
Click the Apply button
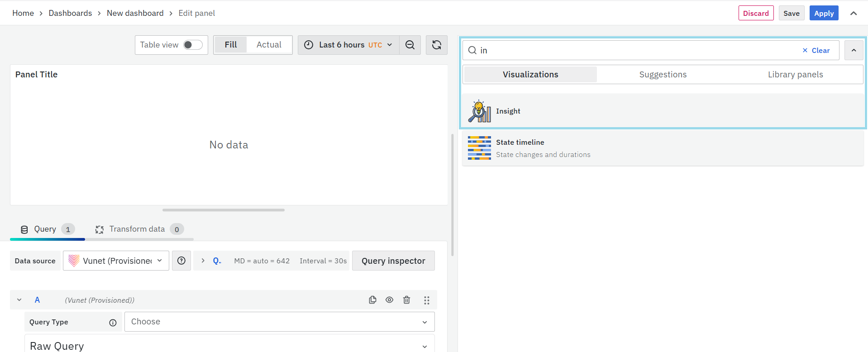tap(824, 13)
